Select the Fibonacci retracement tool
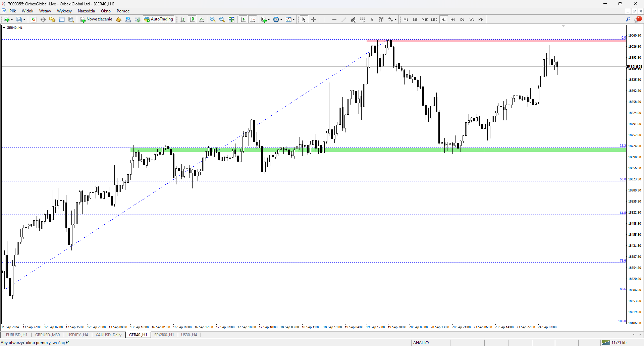Screen dimensions: 644x346 [363, 19]
